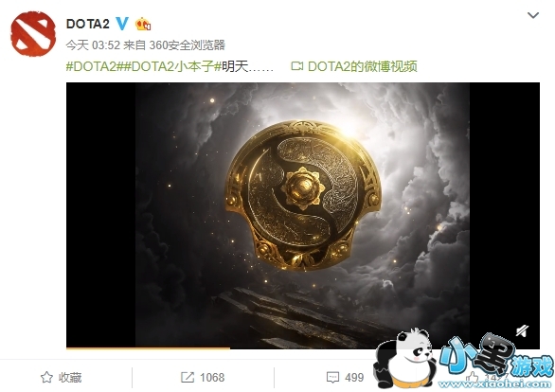Image resolution: width=555 pixels, height=392 pixels.
Task: Click the comment count 499
Action: click(354, 378)
